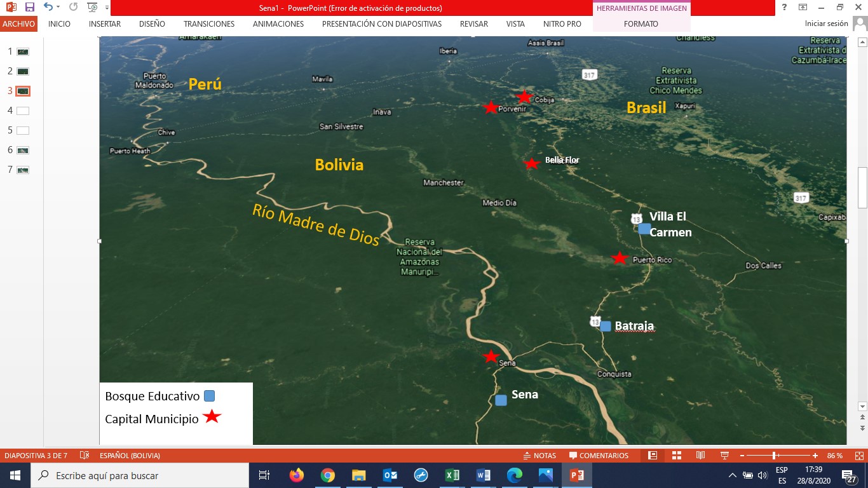Image resolution: width=868 pixels, height=488 pixels.
Task: Start slideshow from beginning in quick access toolbar
Action: (x=92, y=8)
